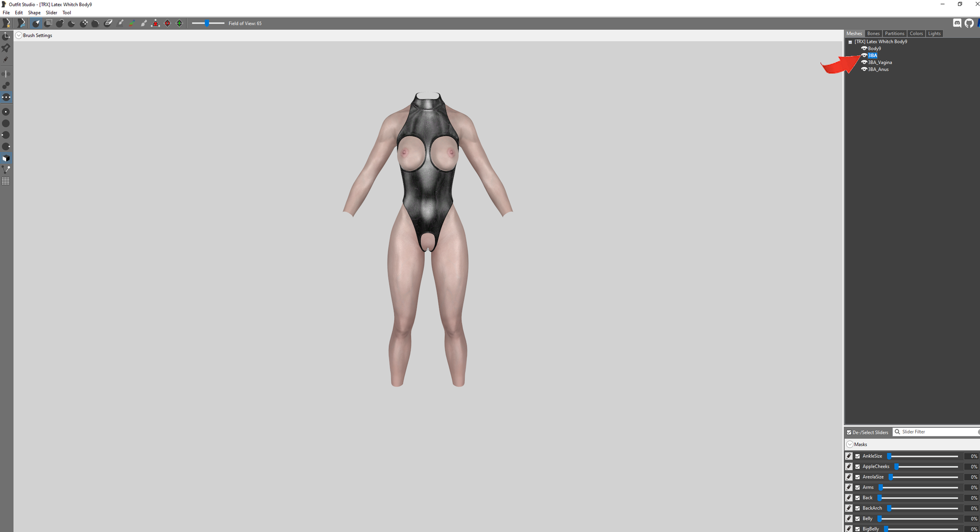Toggle the De-/Select Sliders checkbox
Viewport: 980px width, 532px height.
pos(849,432)
